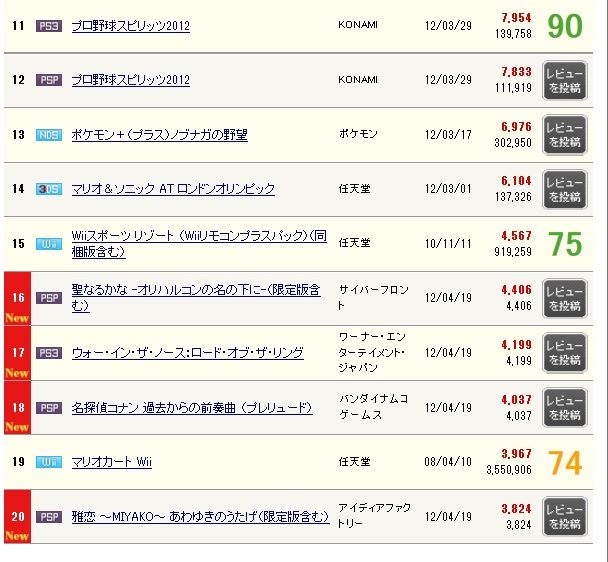This screenshot has width=608, height=562.
Task: Click the PSP icon for rank 12
Action: (x=48, y=80)
